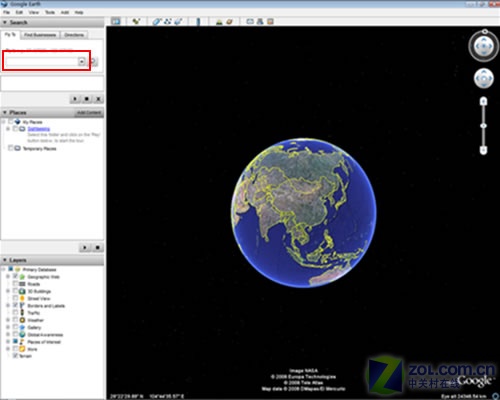Collapse the Places panel
Viewport: 500px width, 400px height.
[5, 113]
